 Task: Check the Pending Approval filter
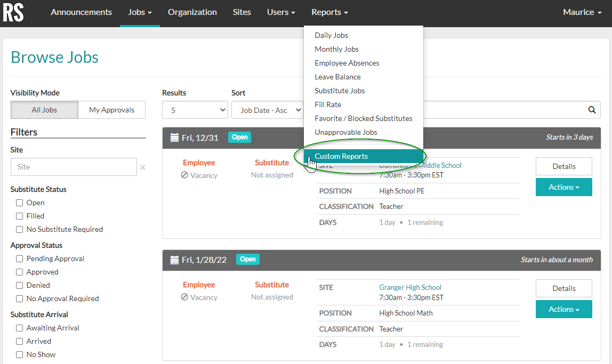19,258
